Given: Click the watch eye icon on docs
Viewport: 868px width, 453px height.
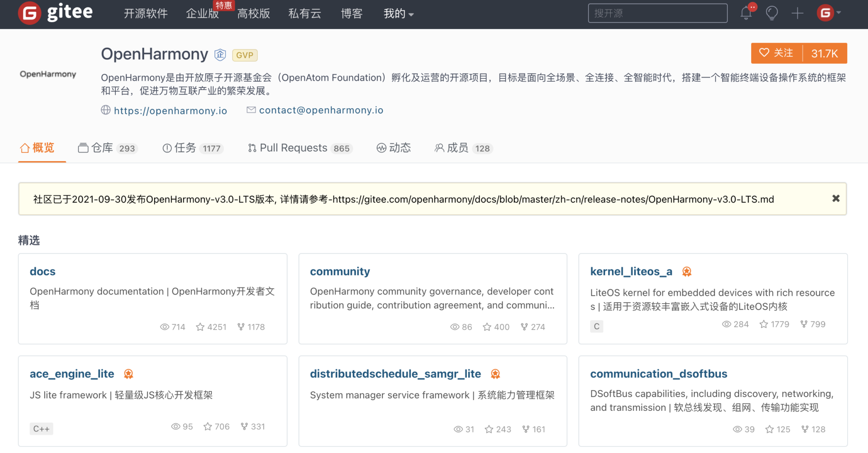Looking at the screenshot, I should click(164, 327).
